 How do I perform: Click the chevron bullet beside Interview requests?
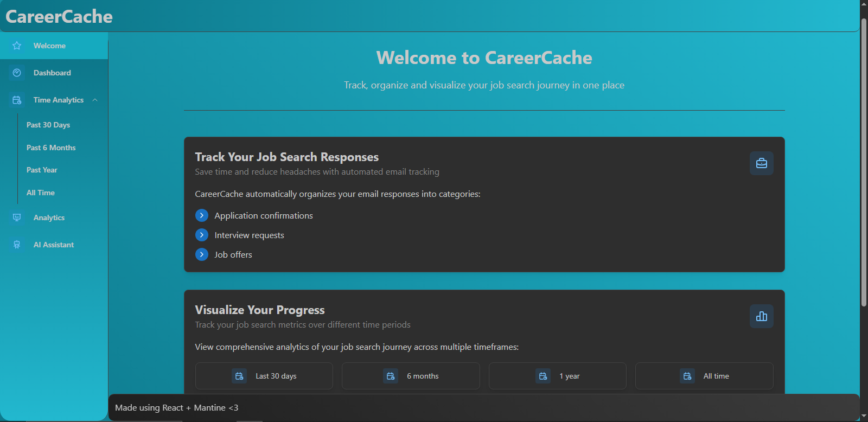pos(202,235)
